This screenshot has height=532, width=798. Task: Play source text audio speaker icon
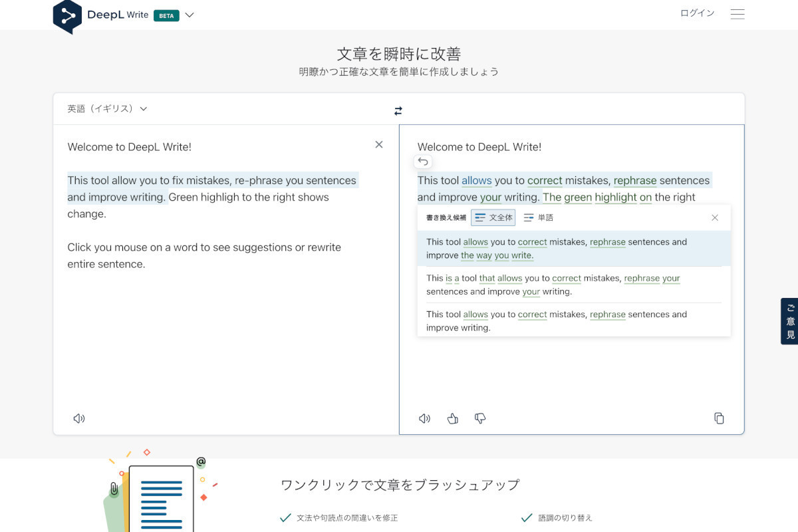pyautogui.click(x=79, y=418)
